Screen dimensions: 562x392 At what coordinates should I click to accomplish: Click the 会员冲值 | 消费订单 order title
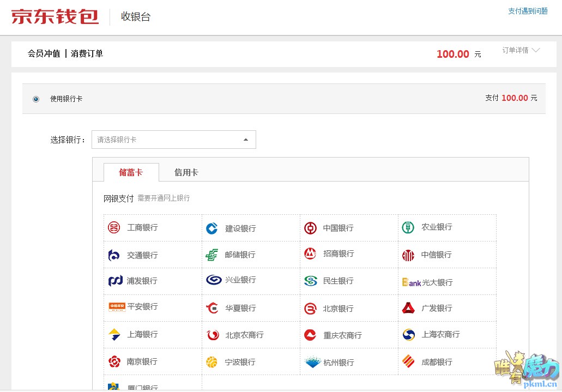pos(65,54)
